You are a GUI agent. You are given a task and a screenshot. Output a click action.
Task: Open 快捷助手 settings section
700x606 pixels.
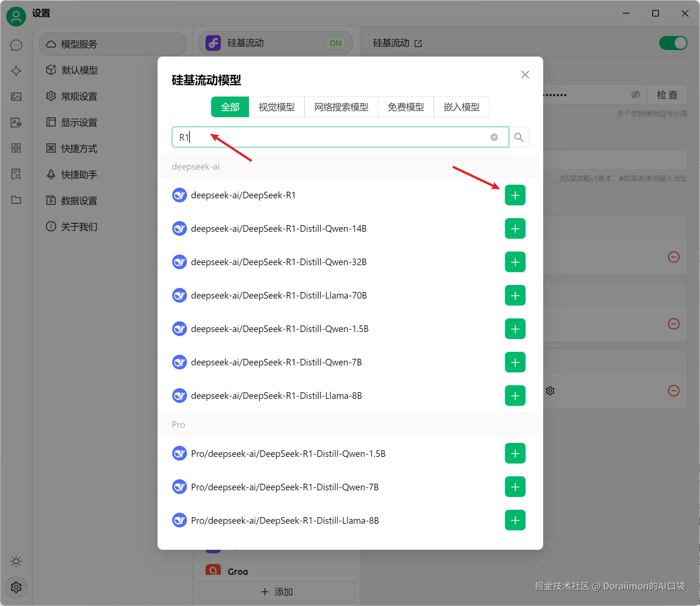(x=113, y=174)
